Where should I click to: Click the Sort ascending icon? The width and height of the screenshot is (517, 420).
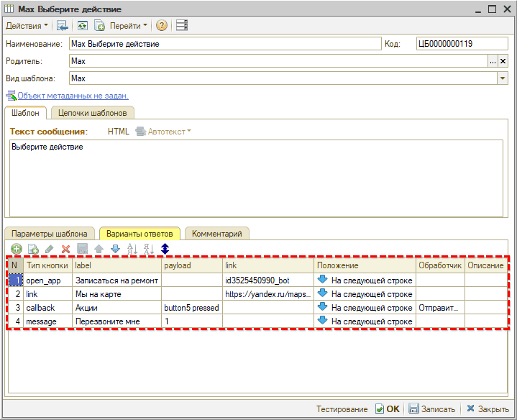pos(132,249)
